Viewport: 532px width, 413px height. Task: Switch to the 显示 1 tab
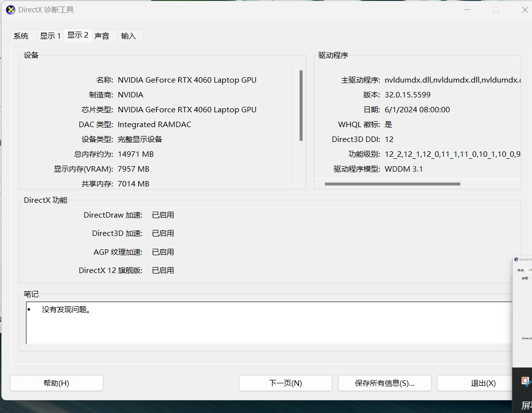pos(50,36)
